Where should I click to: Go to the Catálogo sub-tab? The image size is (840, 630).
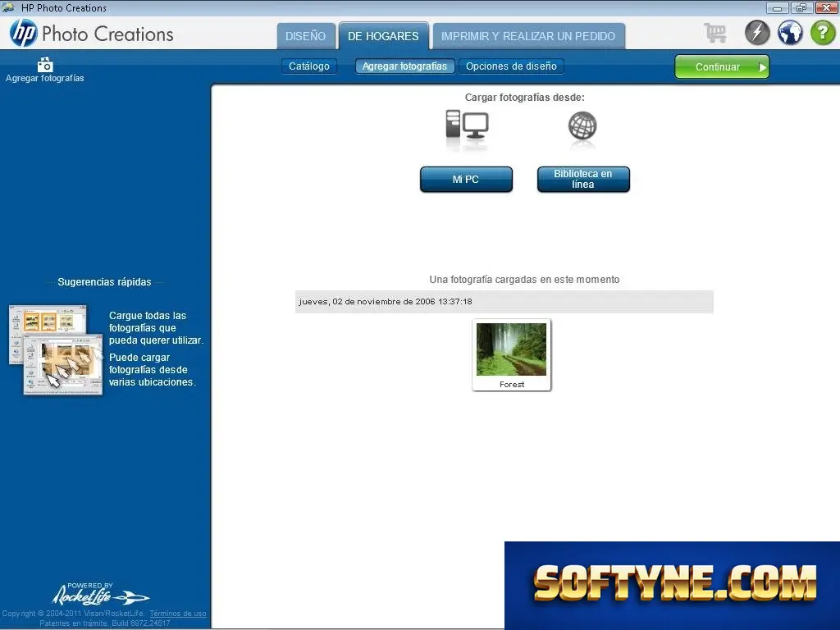click(309, 66)
